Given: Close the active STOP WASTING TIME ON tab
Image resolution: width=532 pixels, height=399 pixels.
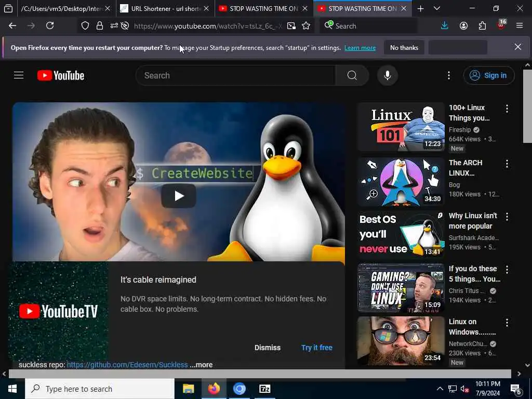Looking at the screenshot, I should tap(403, 8).
